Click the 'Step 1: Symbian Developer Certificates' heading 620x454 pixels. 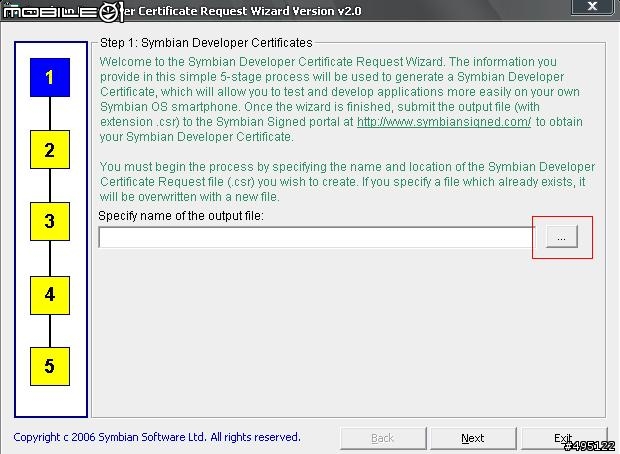(206, 43)
